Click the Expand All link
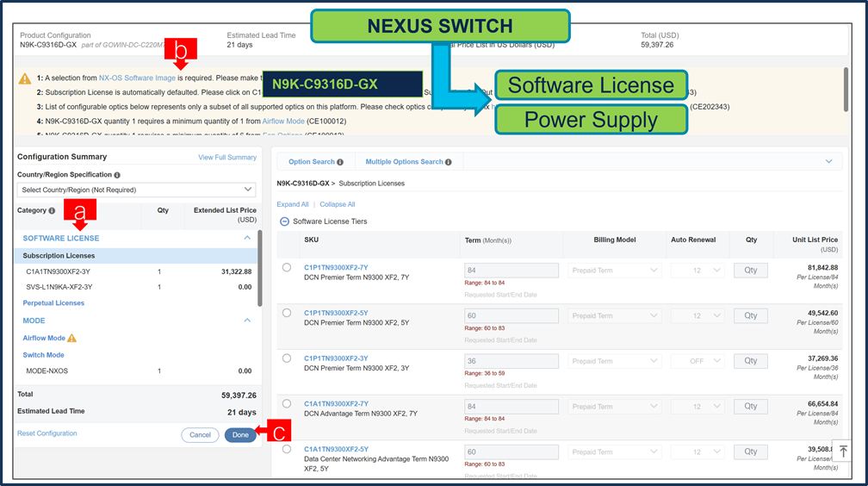Image resolution: width=868 pixels, height=486 pixels. [293, 204]
